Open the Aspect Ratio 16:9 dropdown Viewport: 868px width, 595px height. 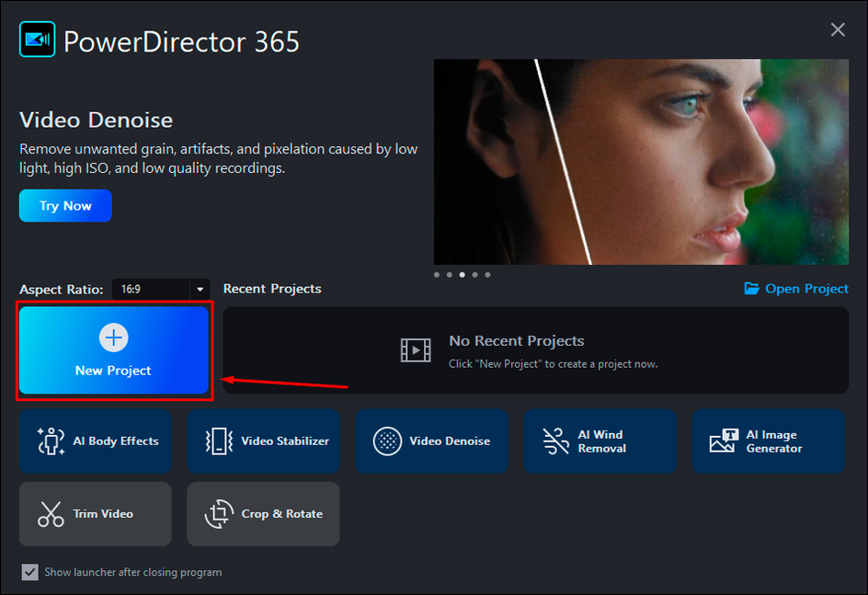pos(161,289)
